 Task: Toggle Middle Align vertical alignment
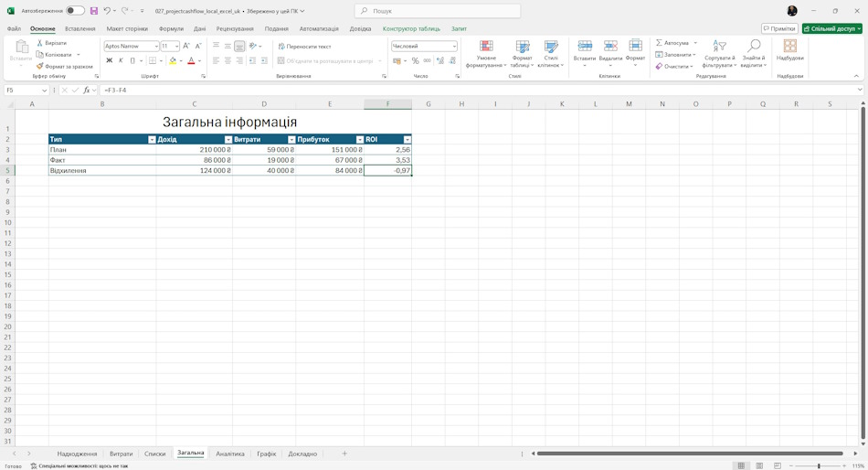(228, 46)
